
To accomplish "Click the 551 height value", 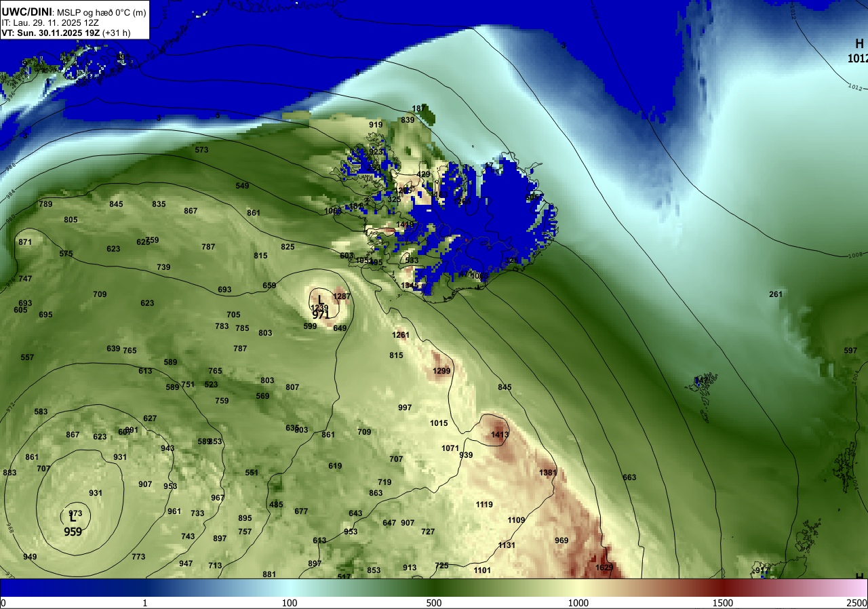I will click(252, 473).
